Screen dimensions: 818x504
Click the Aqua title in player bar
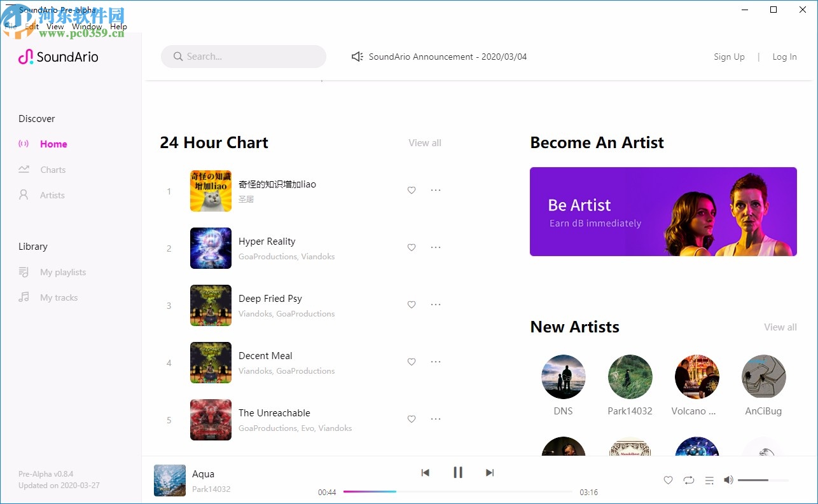tap(204, 474)
